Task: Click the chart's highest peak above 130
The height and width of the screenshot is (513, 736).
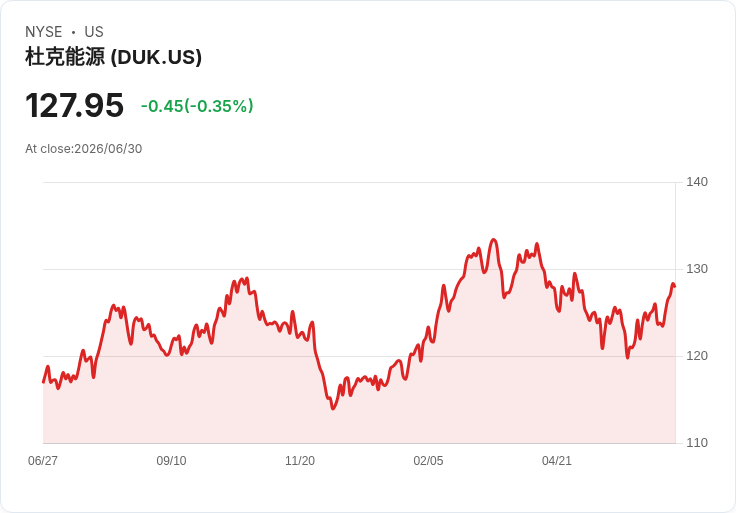Action: click(493, 240)
